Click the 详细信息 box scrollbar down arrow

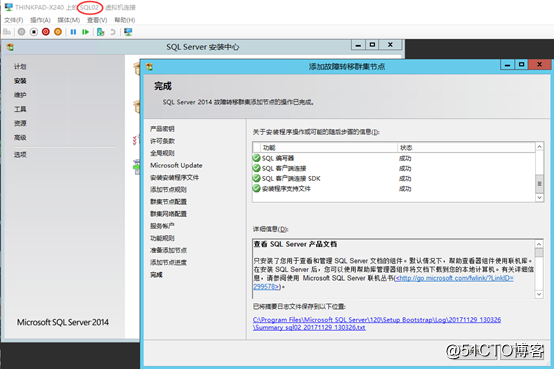click(x=539, y=294)
